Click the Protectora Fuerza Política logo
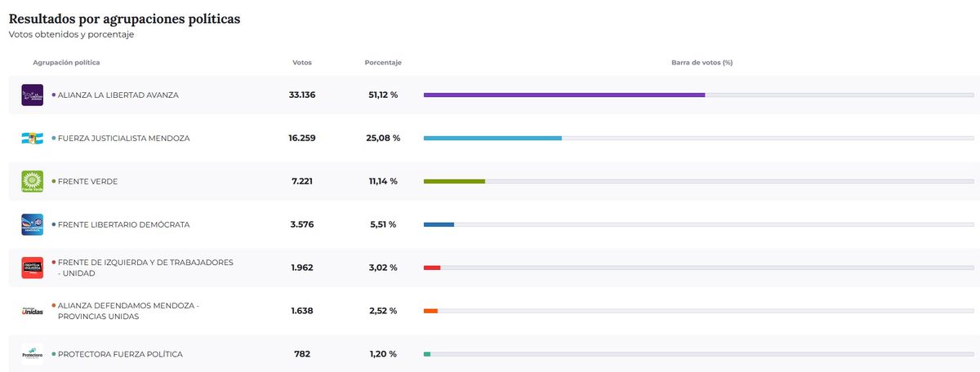The image size is (980, 372). [x=32, y=354]
